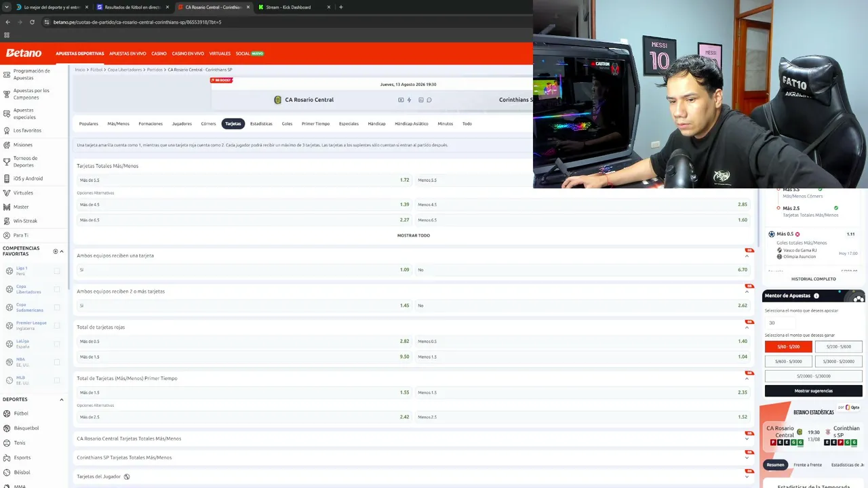
Task: Expand the Tarjetas del Jugador market
Action: [x=747, y=476]
